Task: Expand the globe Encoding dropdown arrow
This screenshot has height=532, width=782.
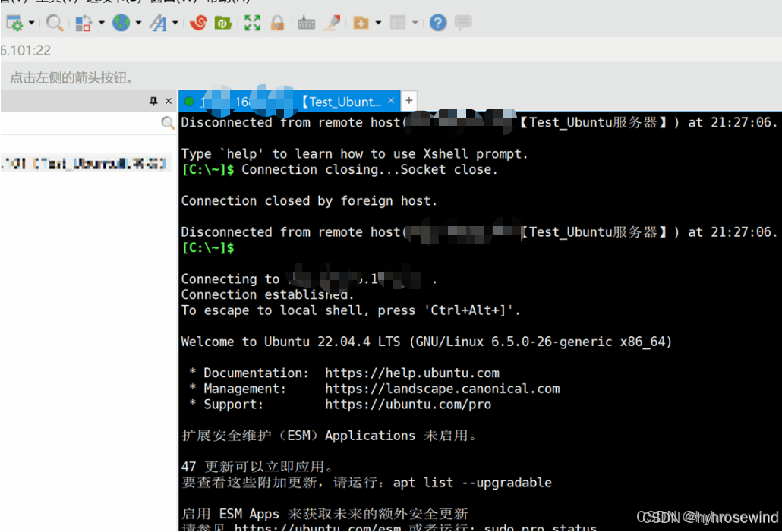Action: [x=139, y=23]
